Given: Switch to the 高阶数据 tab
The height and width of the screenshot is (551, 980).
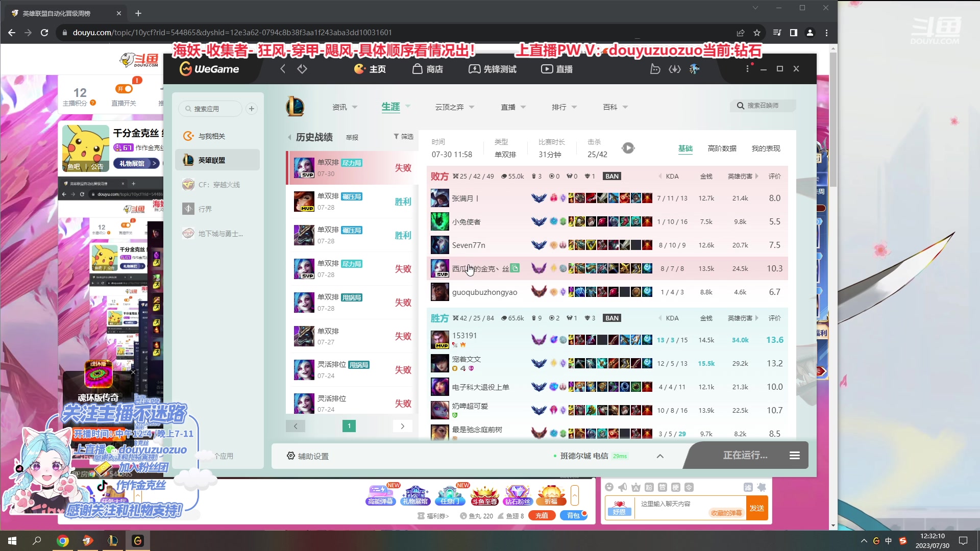Looking at the screenshot, I should pyautogui.click(x=722, y=148).
